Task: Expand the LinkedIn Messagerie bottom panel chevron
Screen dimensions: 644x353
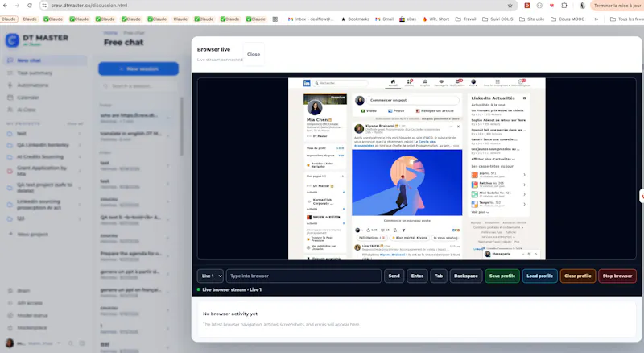Action: pos(535,254)
